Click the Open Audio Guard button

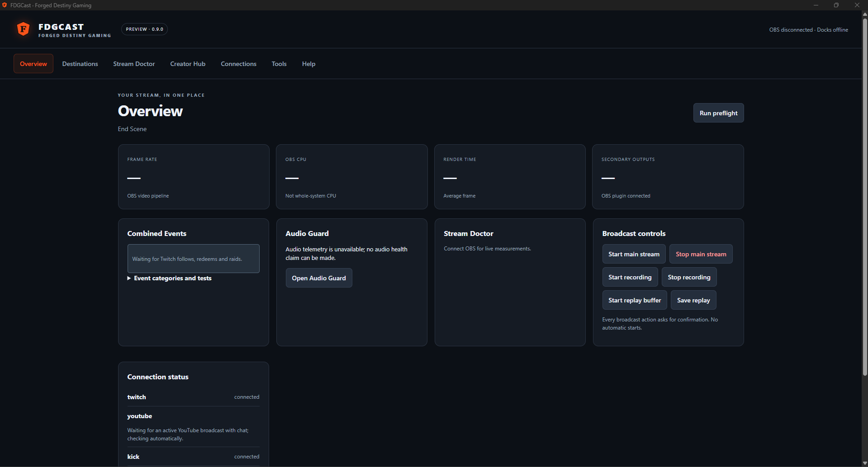coord(319,278)
